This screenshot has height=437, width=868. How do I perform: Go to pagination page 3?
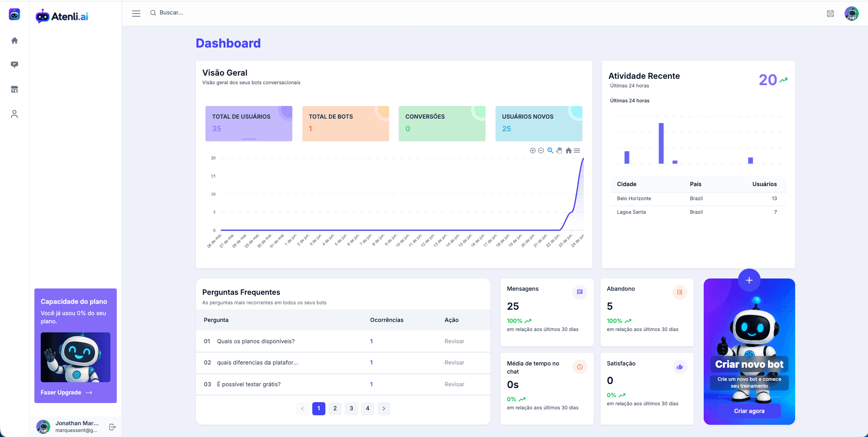(351, 408)
